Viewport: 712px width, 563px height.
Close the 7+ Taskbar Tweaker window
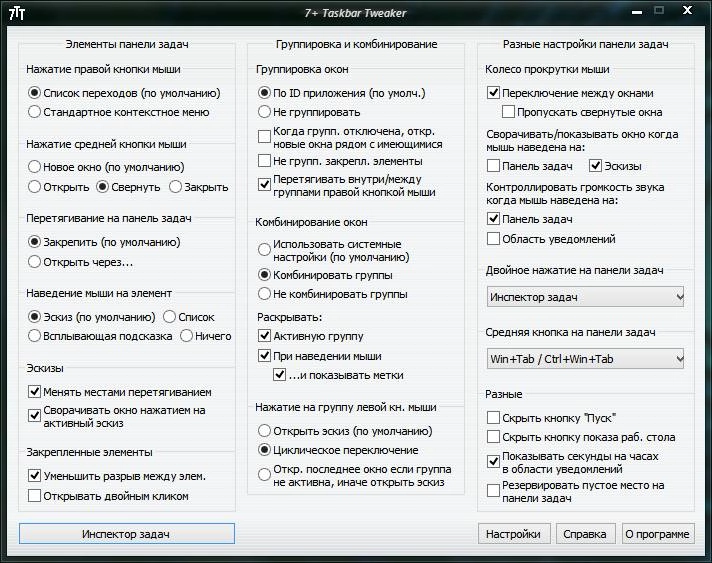pyautogui.click(x=687, y=10)
